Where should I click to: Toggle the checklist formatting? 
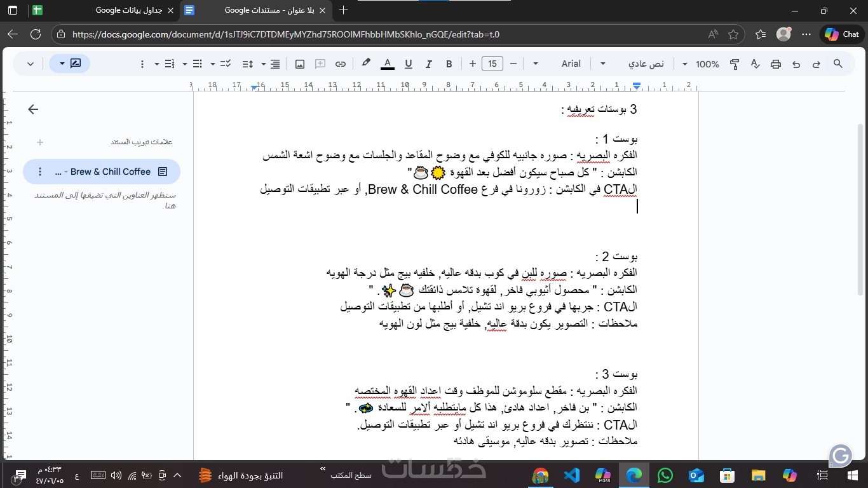point(226,64)
